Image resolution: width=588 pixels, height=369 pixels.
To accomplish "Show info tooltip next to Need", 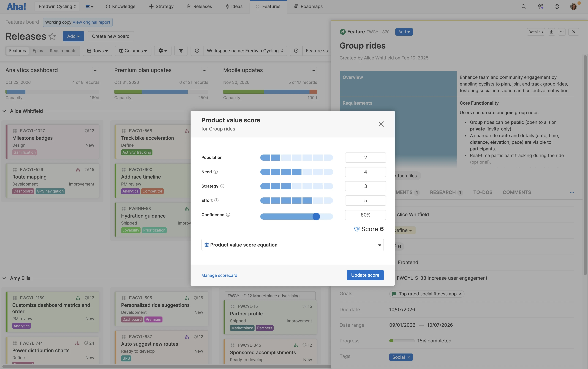I will 216,172.
